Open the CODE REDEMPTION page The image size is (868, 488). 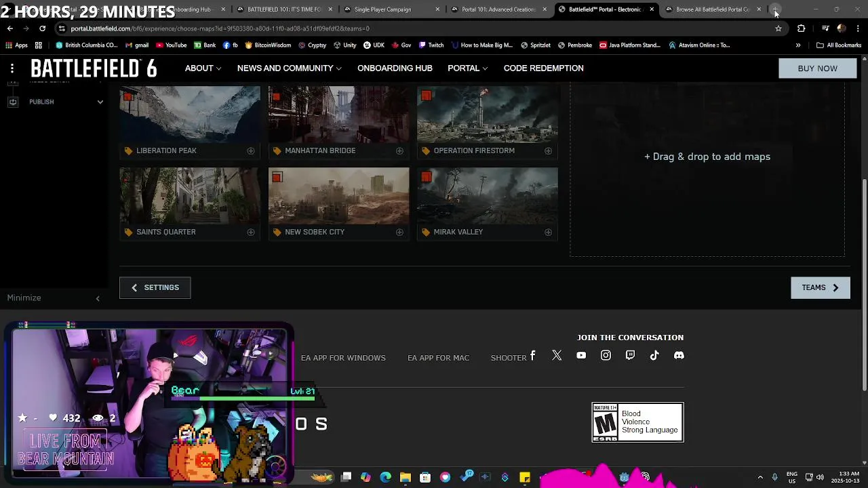pos(543,68)
